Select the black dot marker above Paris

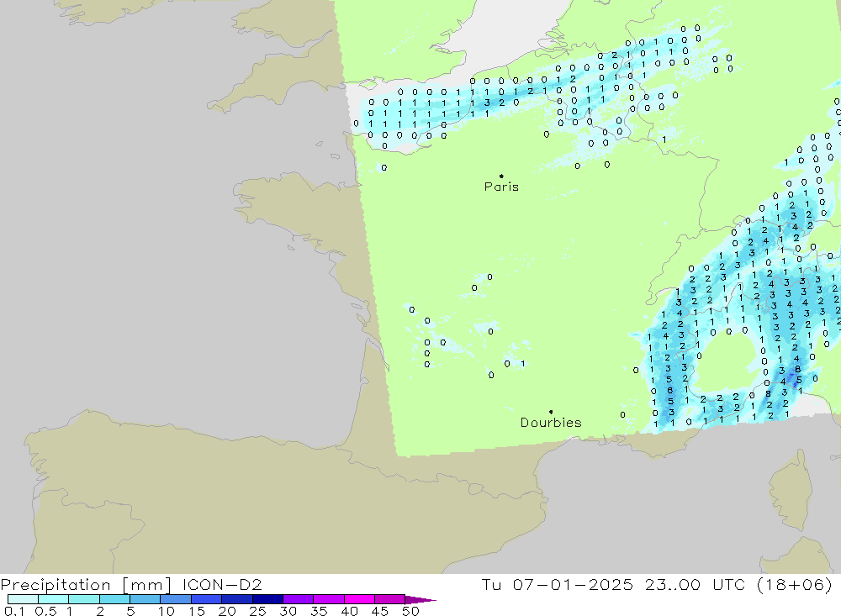tap(501, 176)
